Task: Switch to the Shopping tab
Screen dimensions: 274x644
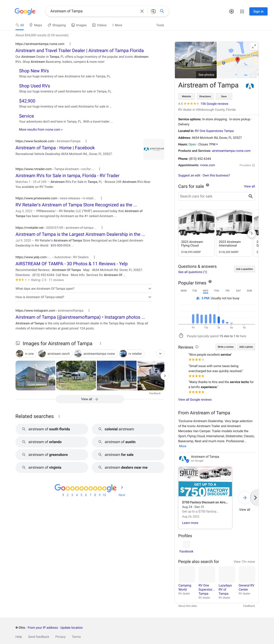Action: pos(57,25)
